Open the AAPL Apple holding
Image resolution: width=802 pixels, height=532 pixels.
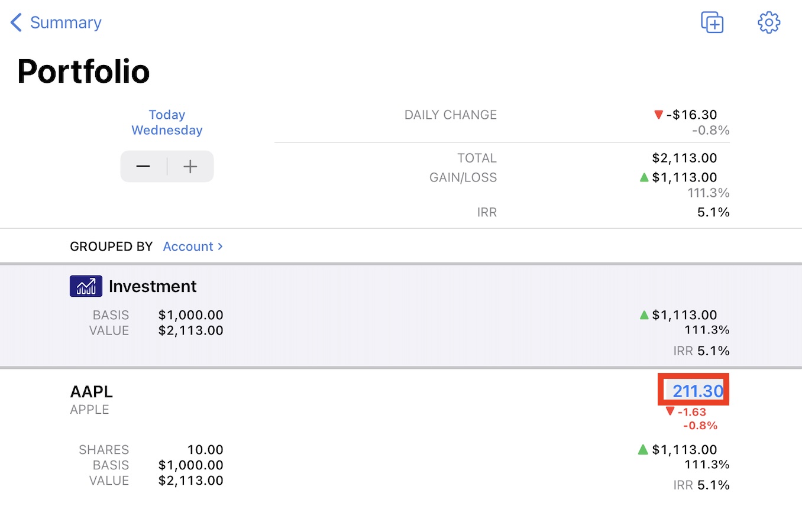click(x=91, y=391)
